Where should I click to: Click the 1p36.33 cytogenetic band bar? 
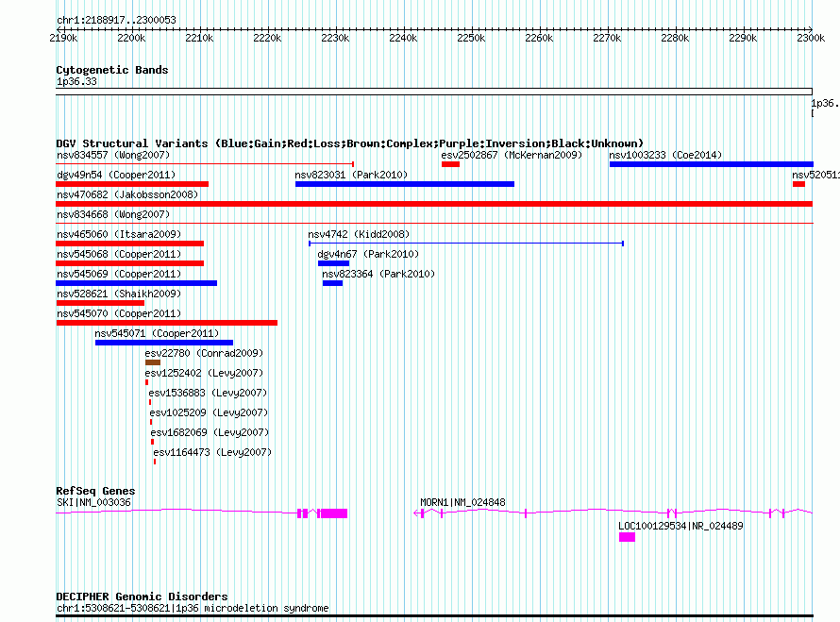click(434, 92)
